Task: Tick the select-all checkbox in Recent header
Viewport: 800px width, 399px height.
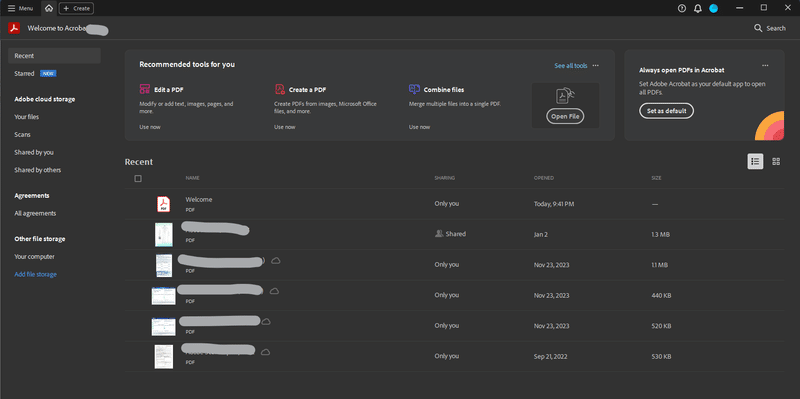Action: point(138,179)
